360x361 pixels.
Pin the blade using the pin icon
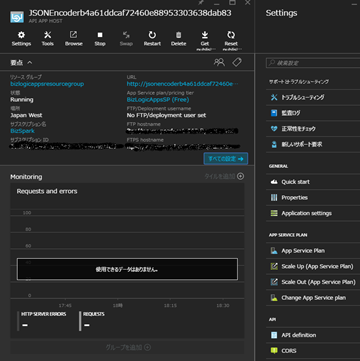pyautogui.click(x=201, y=3)
